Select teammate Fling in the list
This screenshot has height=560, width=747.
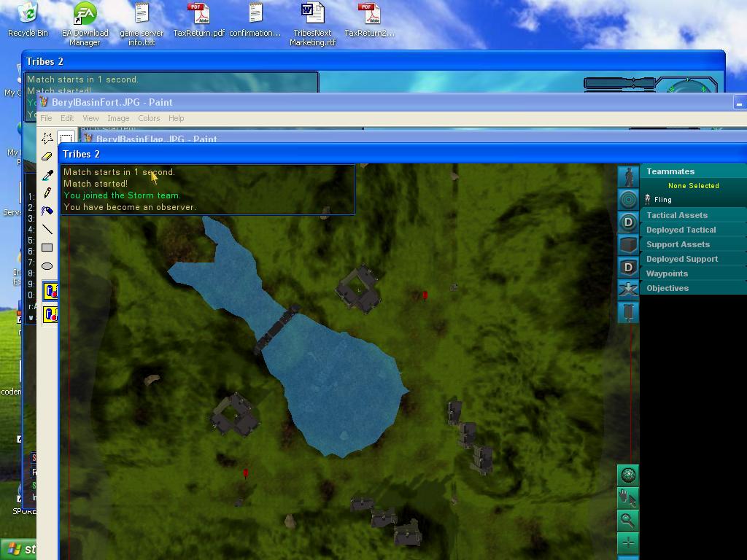pos(662,200)
